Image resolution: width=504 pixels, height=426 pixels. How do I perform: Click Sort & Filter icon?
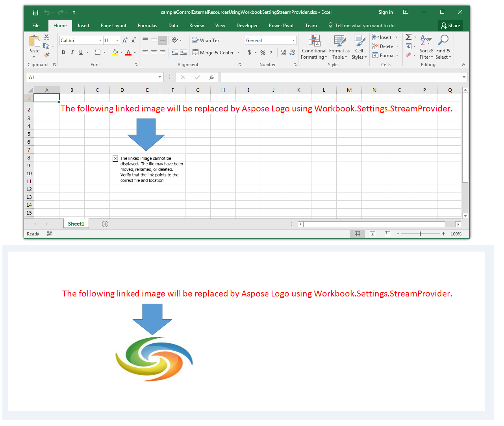coord(426,47)
